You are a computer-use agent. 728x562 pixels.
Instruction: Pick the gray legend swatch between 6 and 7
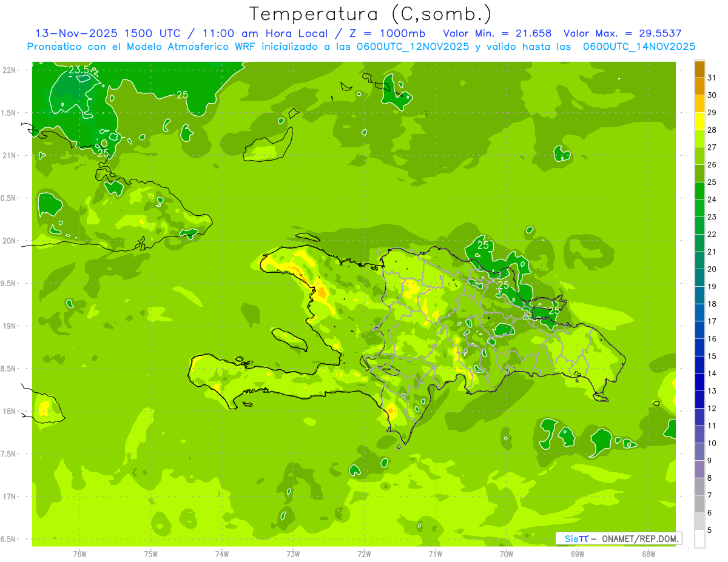click(699, 504)
